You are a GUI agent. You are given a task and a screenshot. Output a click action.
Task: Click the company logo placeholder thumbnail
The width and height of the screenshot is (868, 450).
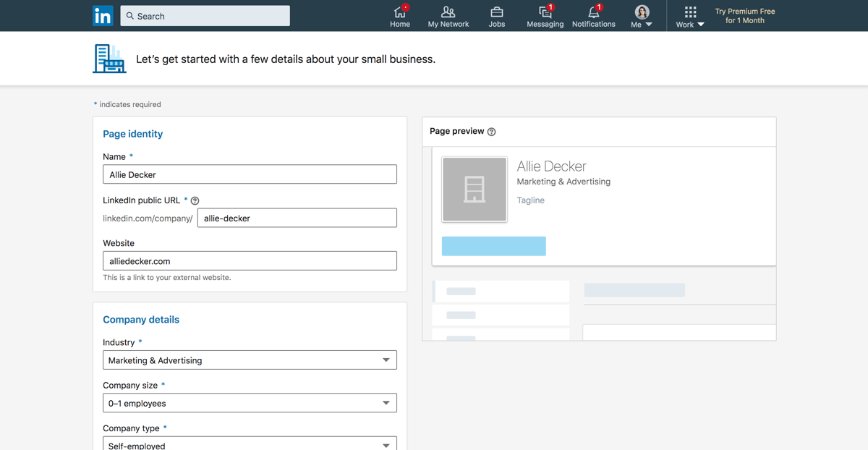tap(475, 190)
